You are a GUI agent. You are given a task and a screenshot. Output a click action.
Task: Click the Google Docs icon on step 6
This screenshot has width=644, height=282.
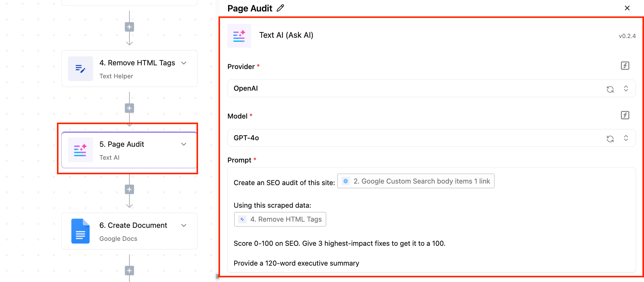80,231
